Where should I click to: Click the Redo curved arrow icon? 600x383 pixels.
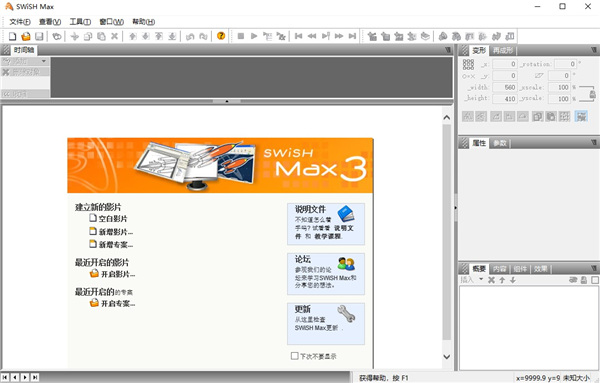pos(203,36)
